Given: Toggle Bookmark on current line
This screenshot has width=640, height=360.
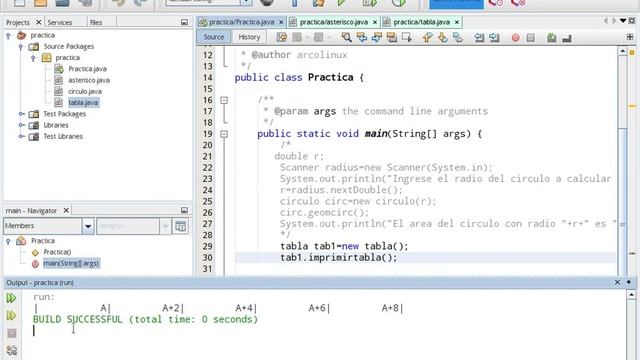Looking at the screenshot, I should click(x=458, y=38).
